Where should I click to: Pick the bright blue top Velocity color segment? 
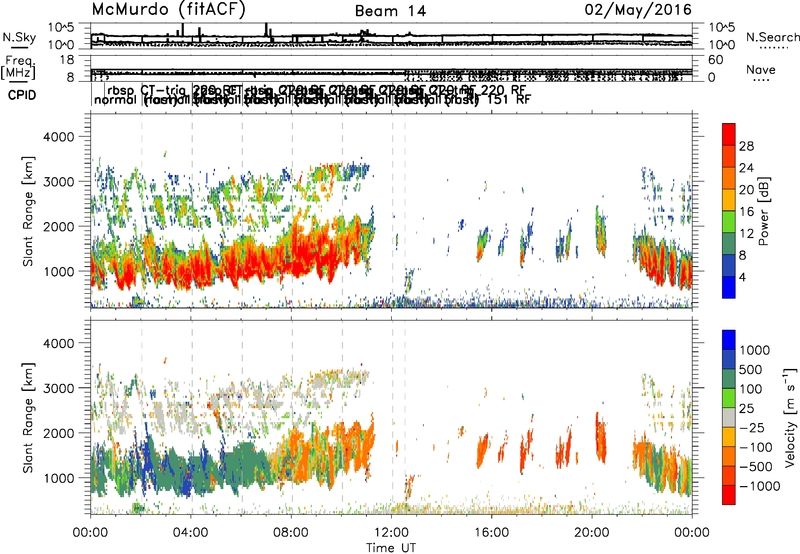[729, 340]
